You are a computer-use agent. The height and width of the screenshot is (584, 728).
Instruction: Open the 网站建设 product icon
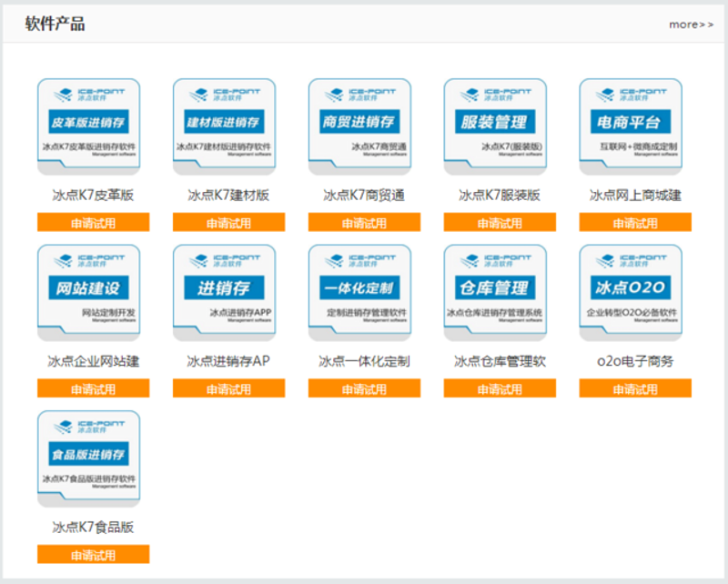[x=88, y=293]
